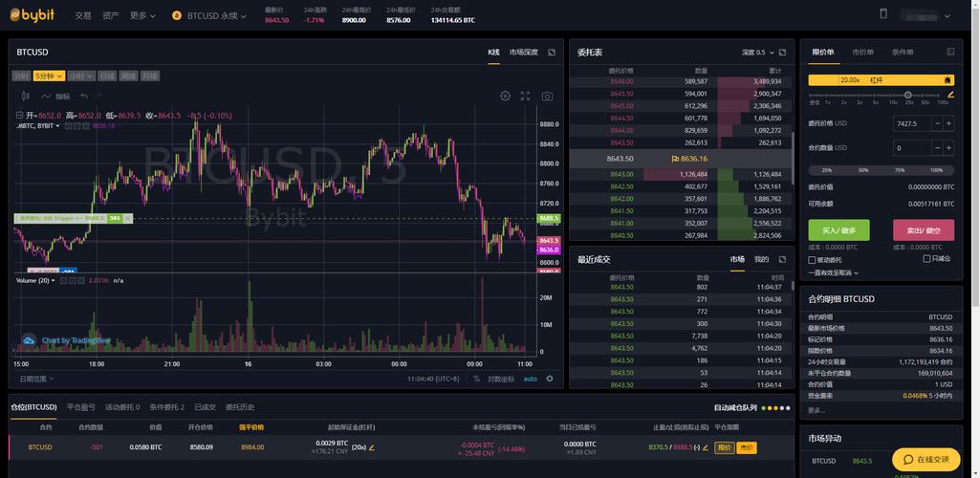
Task: Expand the BTCUSD chart panel icon
Action: [x=552, y=53]
